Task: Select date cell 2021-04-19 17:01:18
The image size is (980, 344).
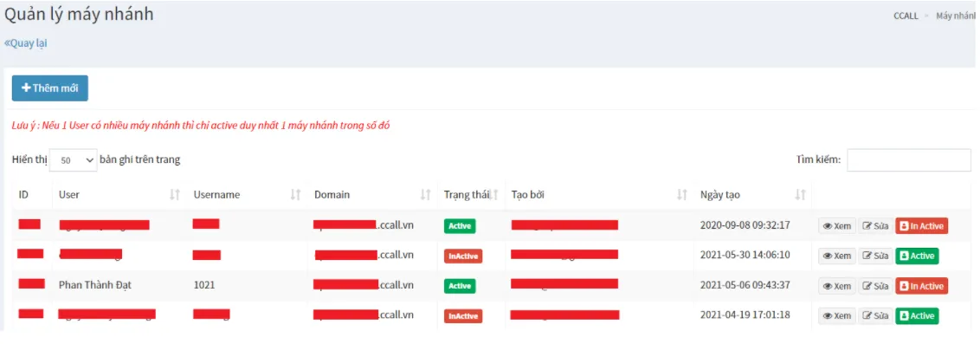Action: pos(745,315)
